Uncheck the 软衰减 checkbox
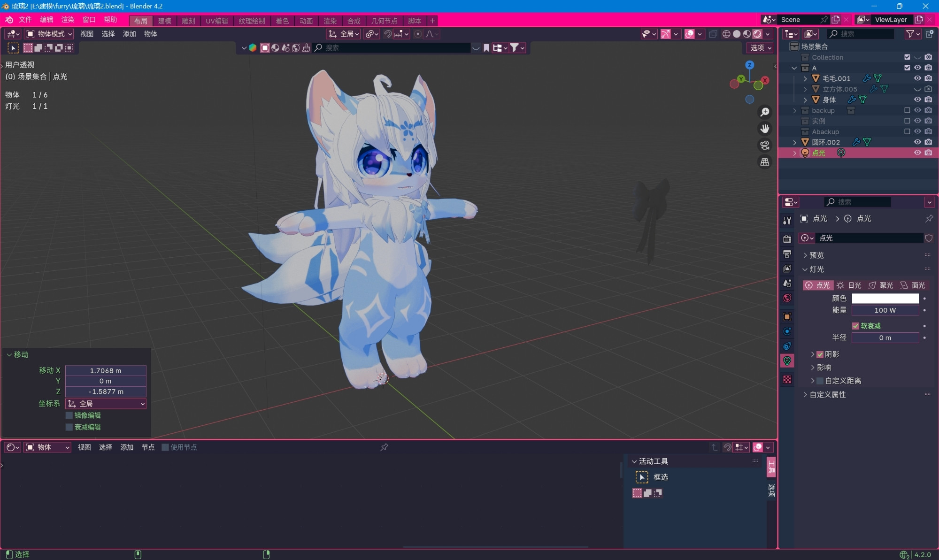This screenshot has height=560, width=939. (855, 326)
